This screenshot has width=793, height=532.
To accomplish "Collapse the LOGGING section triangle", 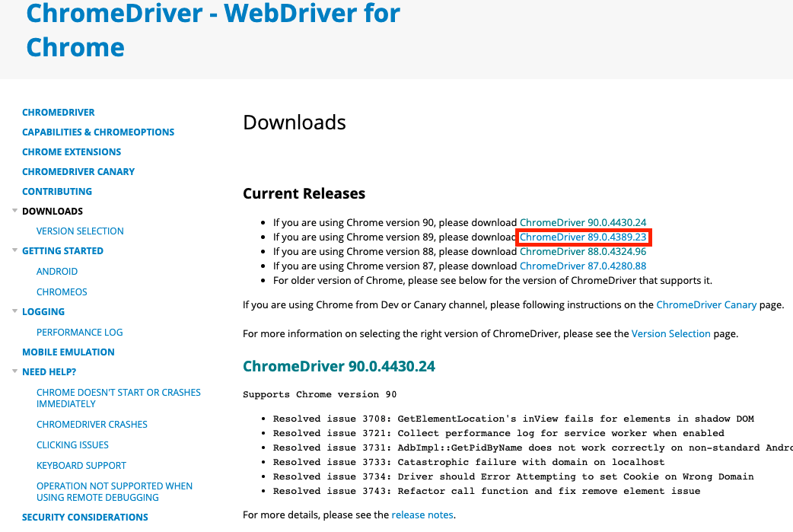I will 14,311.
